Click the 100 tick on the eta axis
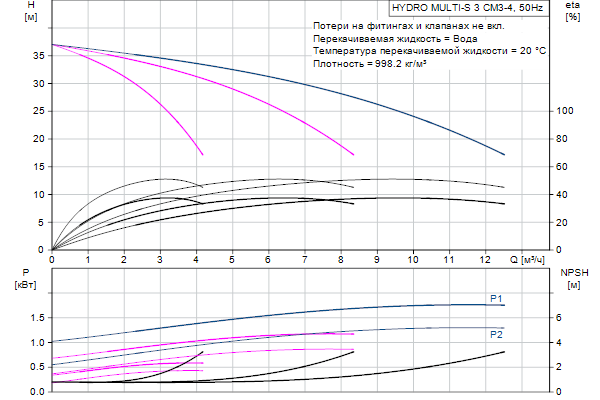Viewport: 600px width, 400px height. 565,111
